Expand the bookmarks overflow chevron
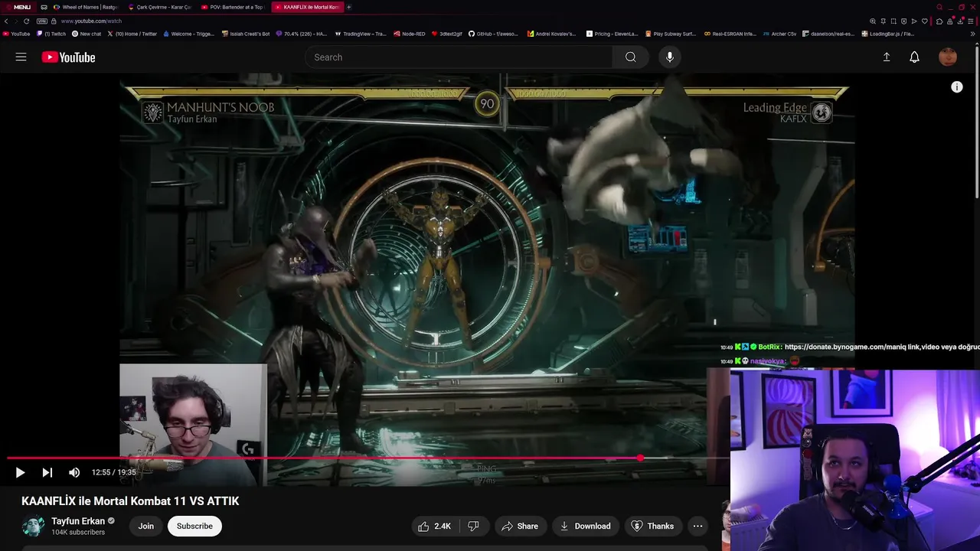Viewport: 980px width, 551px height. click(x=973, y=34)
